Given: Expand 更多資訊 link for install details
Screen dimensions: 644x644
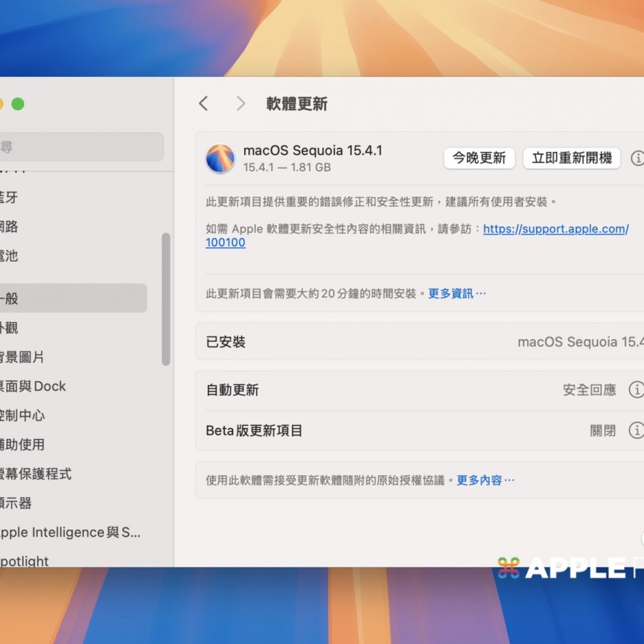Looking at the screenshot, I should point(457,294).
